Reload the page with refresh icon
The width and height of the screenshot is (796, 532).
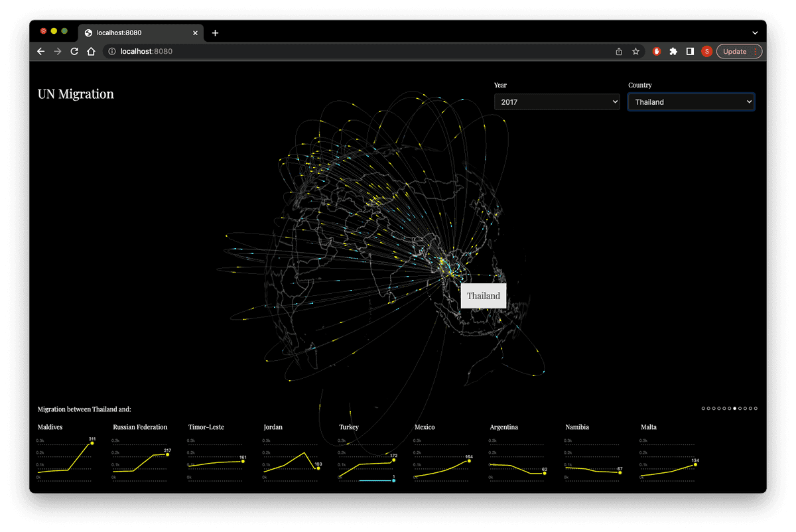click(74, 52)
